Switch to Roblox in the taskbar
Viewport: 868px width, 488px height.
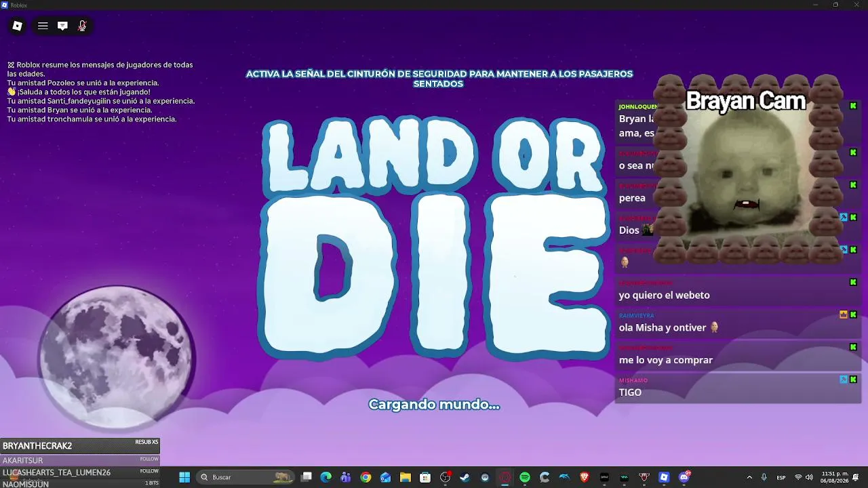pos(664,477)
